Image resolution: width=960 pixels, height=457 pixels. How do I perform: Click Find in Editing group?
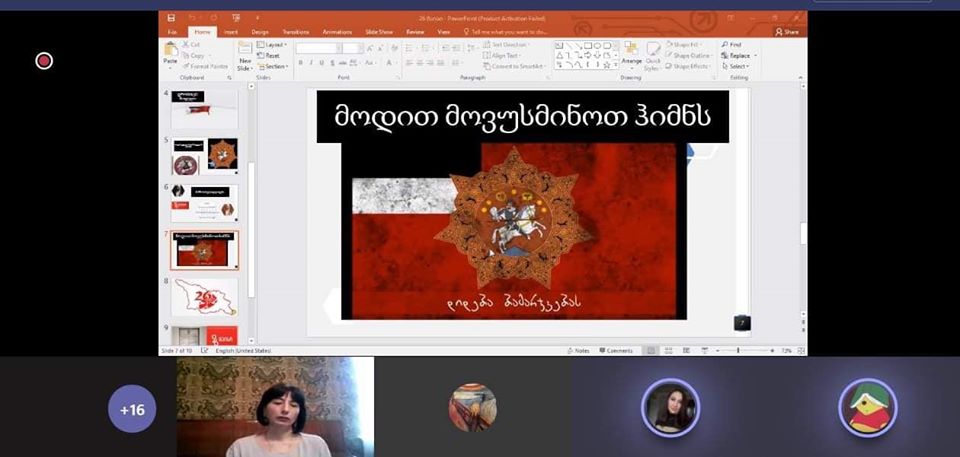[732, 45]
